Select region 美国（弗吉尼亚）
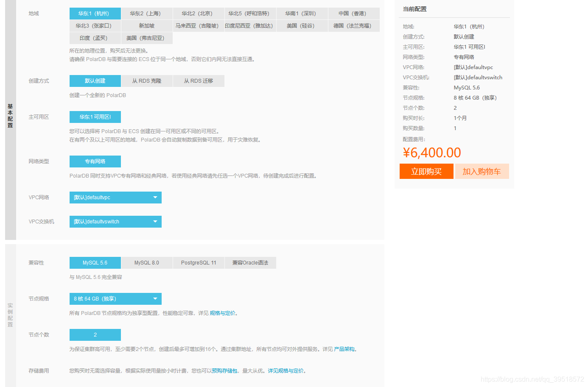 click(x=147, y=38)
